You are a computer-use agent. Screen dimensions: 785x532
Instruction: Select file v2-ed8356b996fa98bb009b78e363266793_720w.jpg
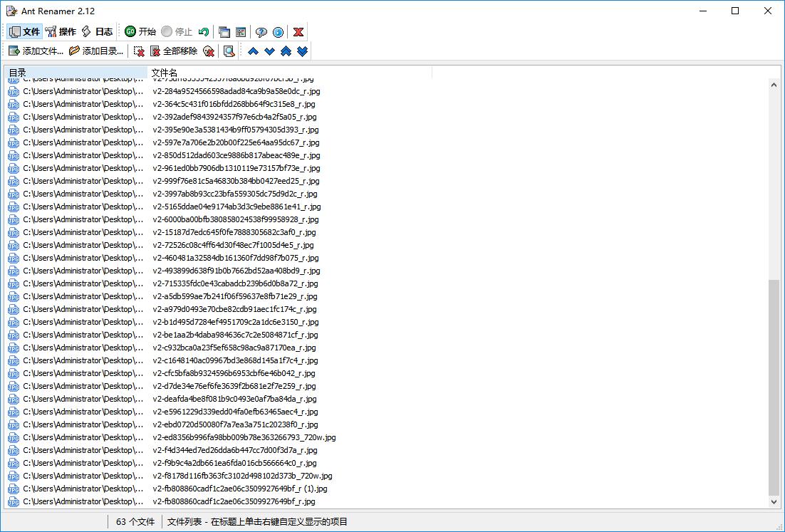pos(244,437)
